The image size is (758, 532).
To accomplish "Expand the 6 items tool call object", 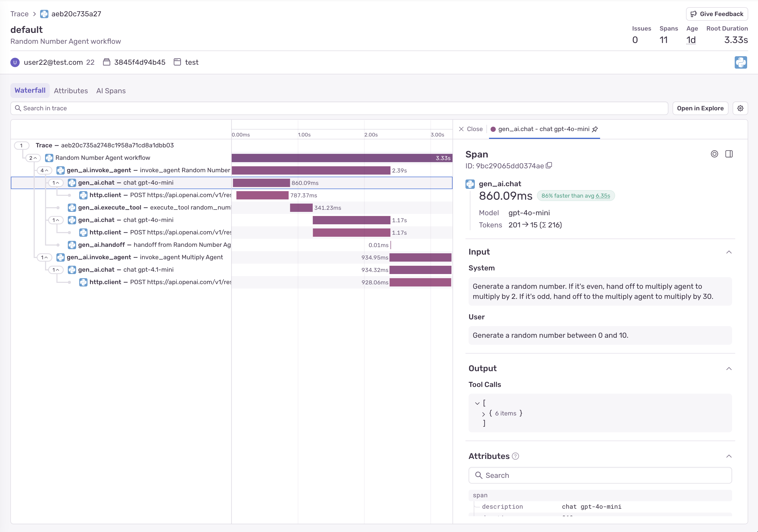I will pyautogui.click(x=483, y=414).
